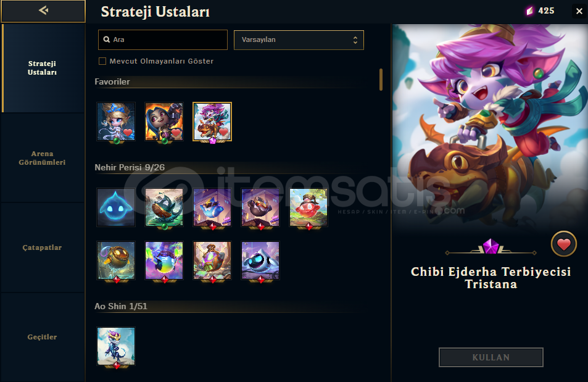Screen dimensions: 588x382
Task: Click the 425 currency gem icon
Action: pyautogui.click(x=529, y=11)
